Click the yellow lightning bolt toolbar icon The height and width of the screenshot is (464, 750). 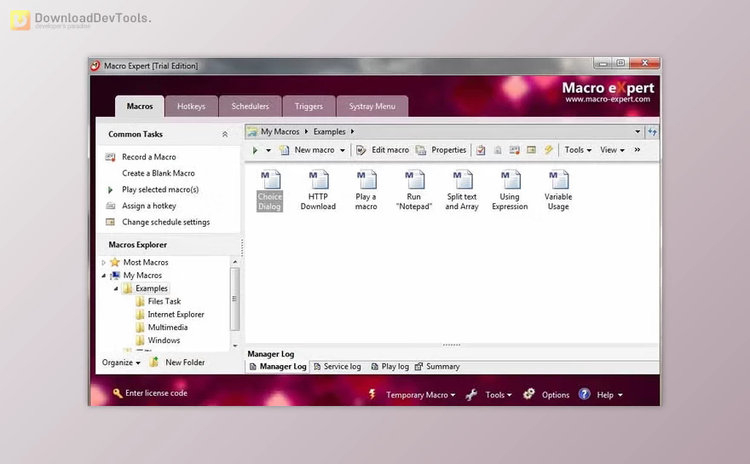pos(549,150)
